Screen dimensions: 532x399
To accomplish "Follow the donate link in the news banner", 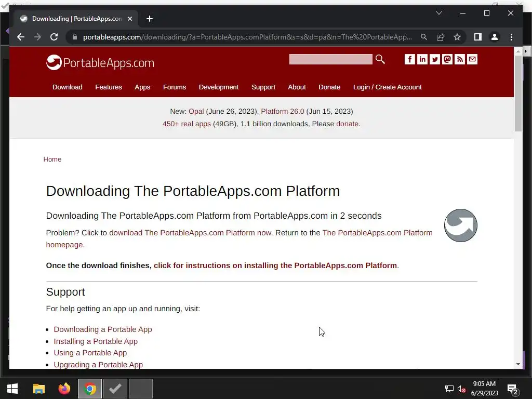I will (347, 124).
